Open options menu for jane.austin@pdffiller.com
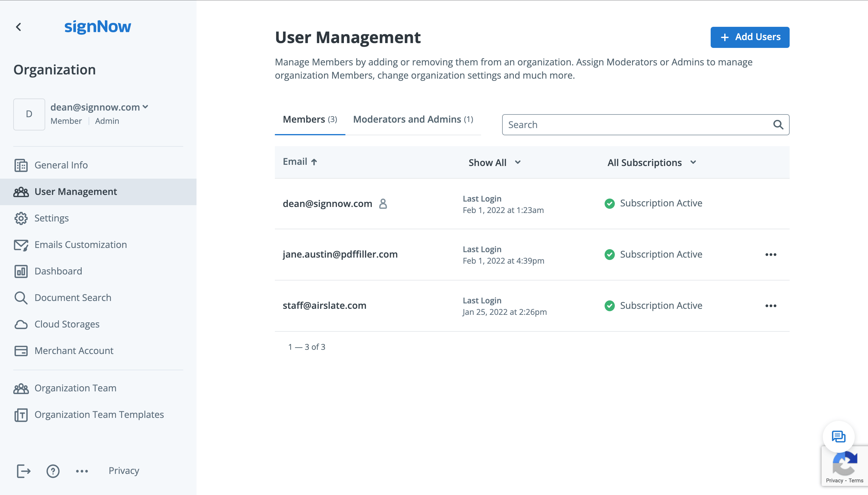 click(770, 255)
